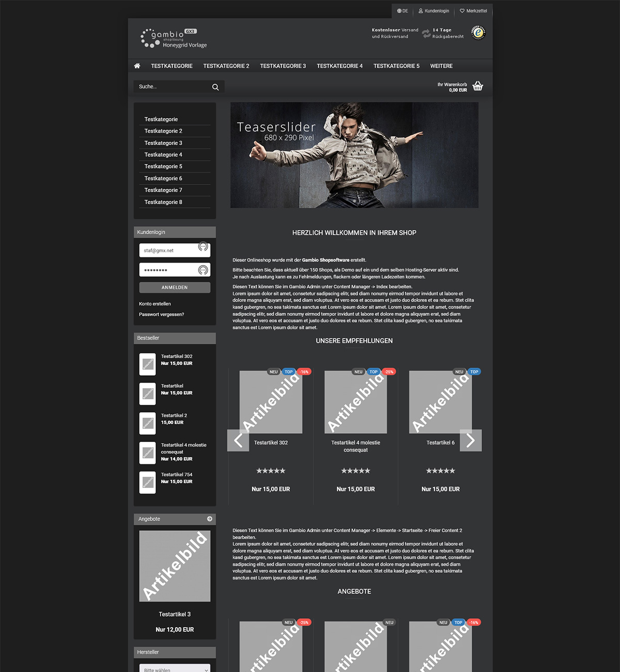
Task: Open the Bitte wählen Hersteller dropdown
Action: [175, 668]
